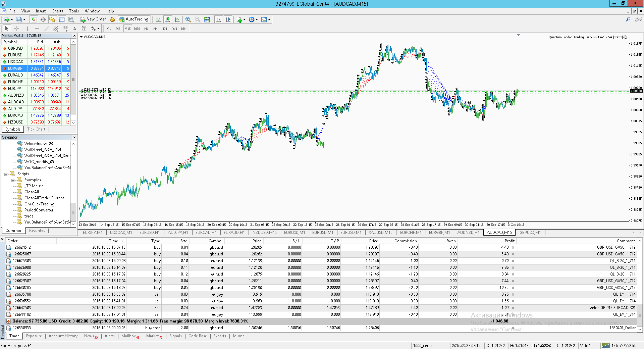The height and width of the screenshot is (349, 644).
Task: Zoom in on the chart
Action: point(188,19)
